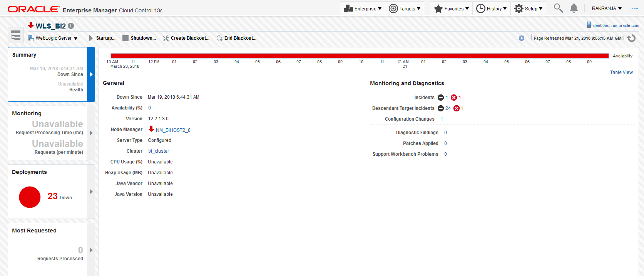Expand the Deployments card arrow

pos(91,192)
